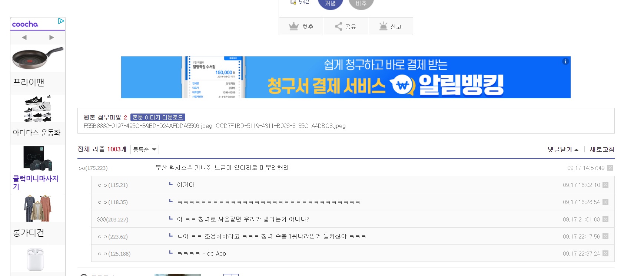Viewport: 644px width, 276px height.
Task: Toggle the 비추 downvote button
Action: point(361,3)
